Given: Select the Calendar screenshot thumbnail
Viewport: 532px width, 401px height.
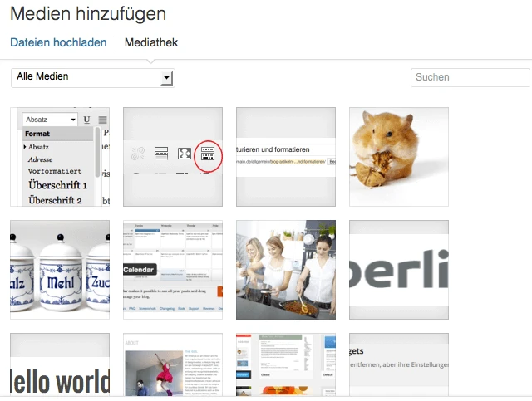Looking at the screenshot, I should coord(173,270).
